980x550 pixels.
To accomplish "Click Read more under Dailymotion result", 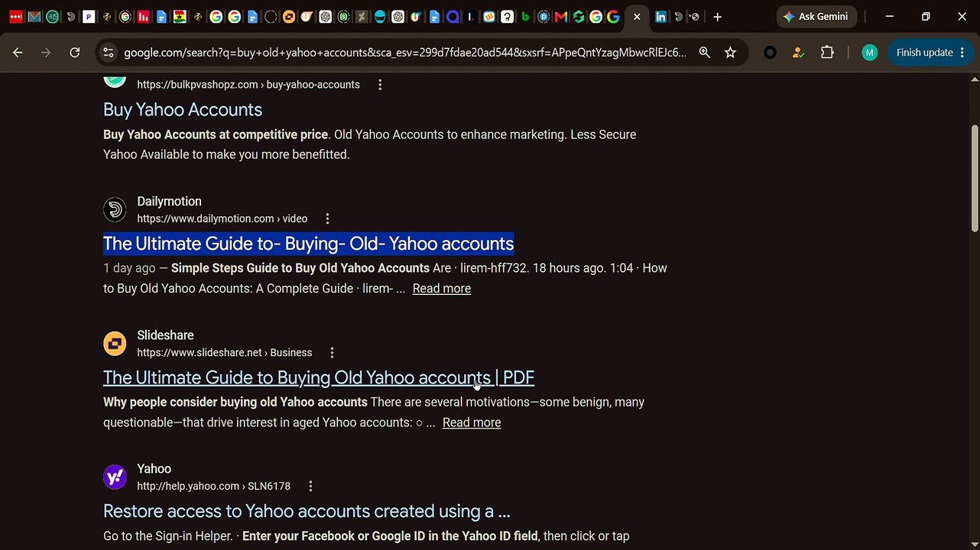I will point(442,289).
